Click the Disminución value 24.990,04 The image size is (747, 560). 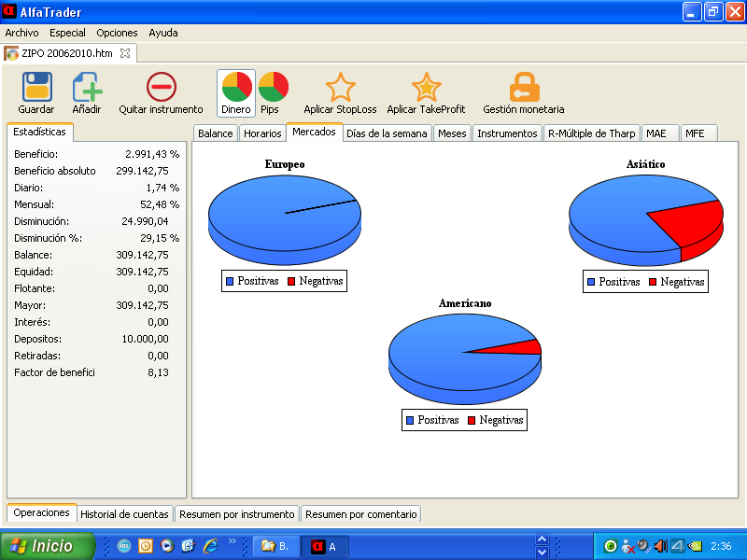coord(145,221)
